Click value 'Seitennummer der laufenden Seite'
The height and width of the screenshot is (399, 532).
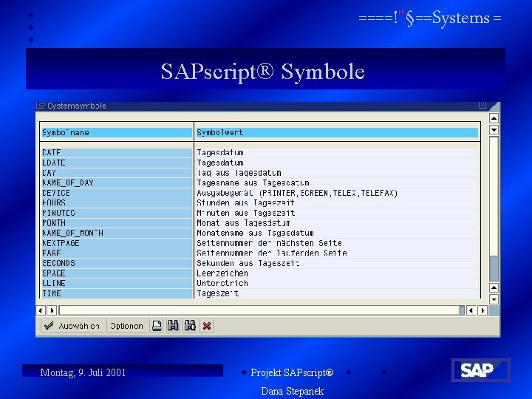click(x=272, y=253)
